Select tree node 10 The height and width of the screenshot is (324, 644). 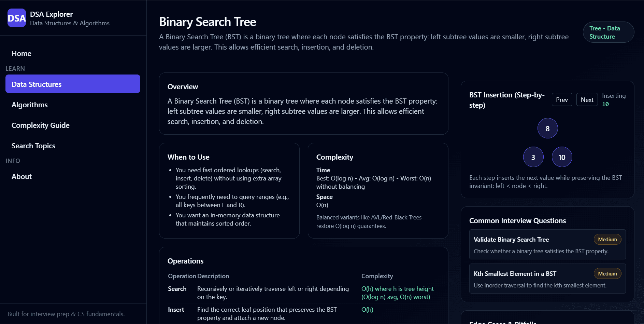coord(562,157)
